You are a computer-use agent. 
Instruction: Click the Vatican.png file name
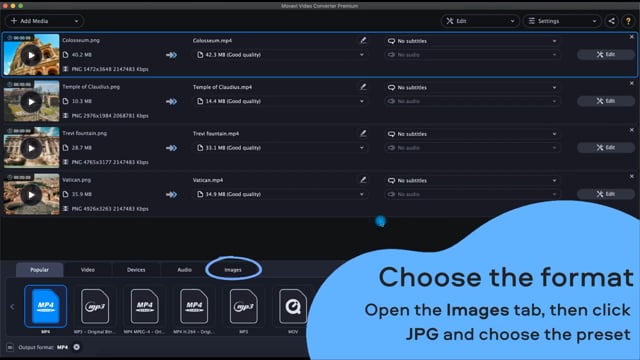coord(76,180)
